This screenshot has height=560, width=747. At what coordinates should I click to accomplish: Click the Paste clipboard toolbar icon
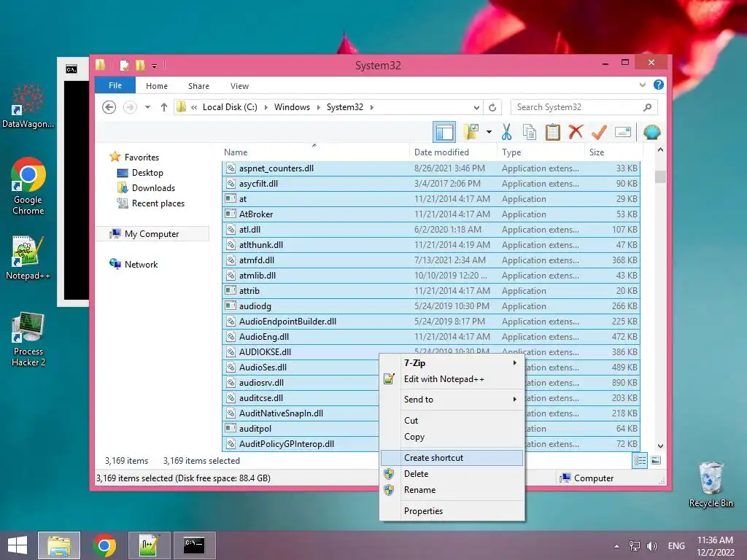553,132
